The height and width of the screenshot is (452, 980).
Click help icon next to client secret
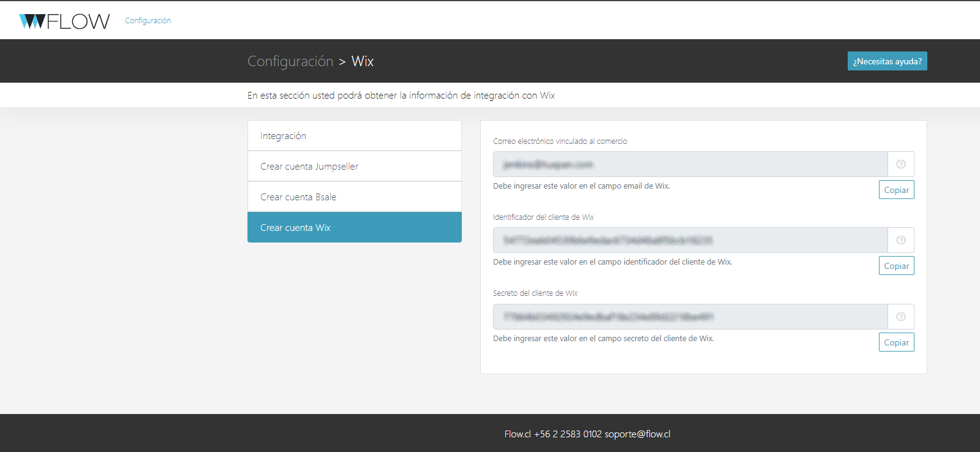(x=901, y=317)
